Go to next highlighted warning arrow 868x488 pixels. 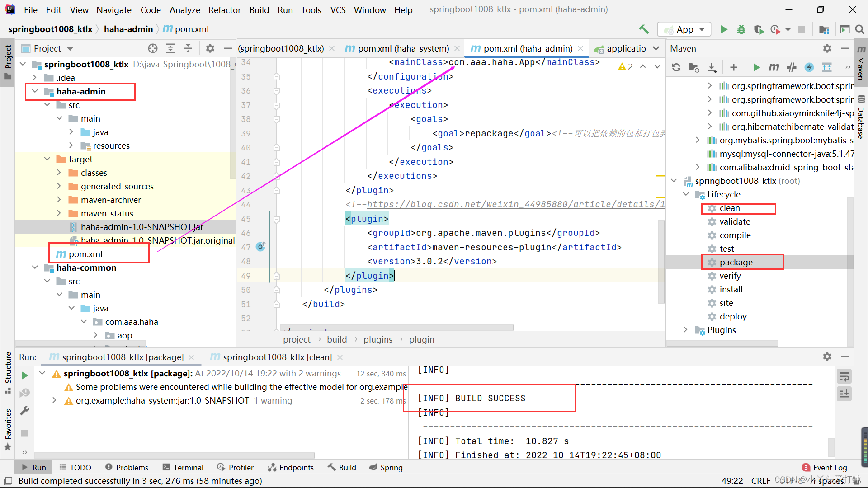pos(657,67)
